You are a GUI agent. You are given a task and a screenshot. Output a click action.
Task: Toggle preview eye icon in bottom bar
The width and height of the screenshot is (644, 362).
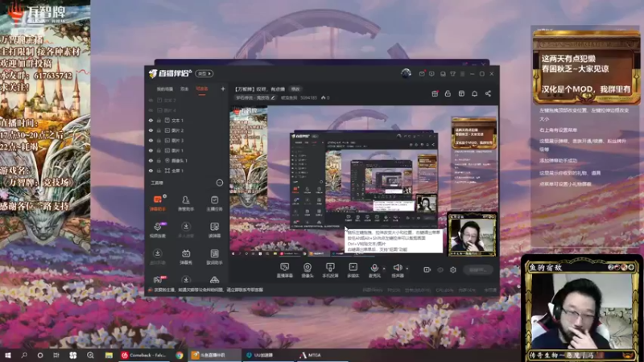(x=440, y=269)
